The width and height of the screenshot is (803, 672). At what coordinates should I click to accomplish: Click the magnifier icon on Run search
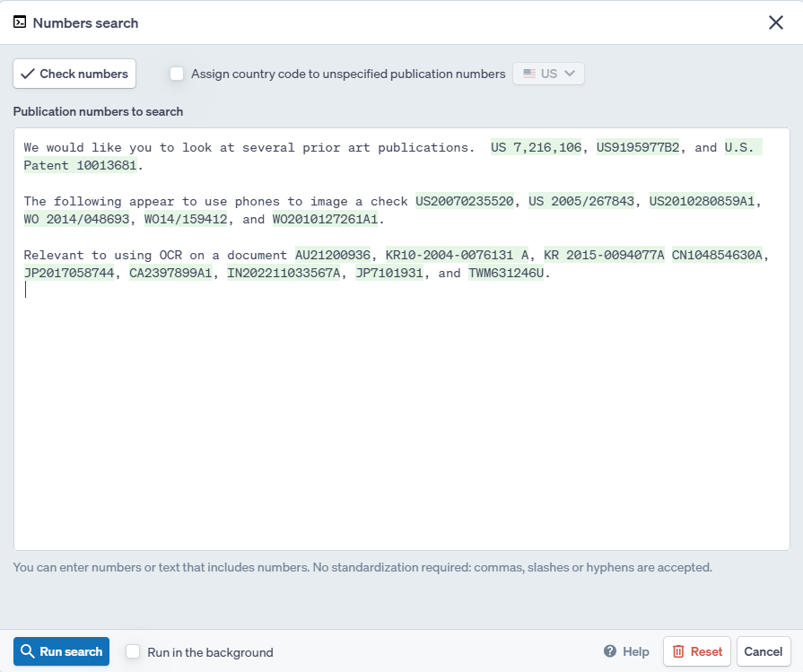pos(27,651)
